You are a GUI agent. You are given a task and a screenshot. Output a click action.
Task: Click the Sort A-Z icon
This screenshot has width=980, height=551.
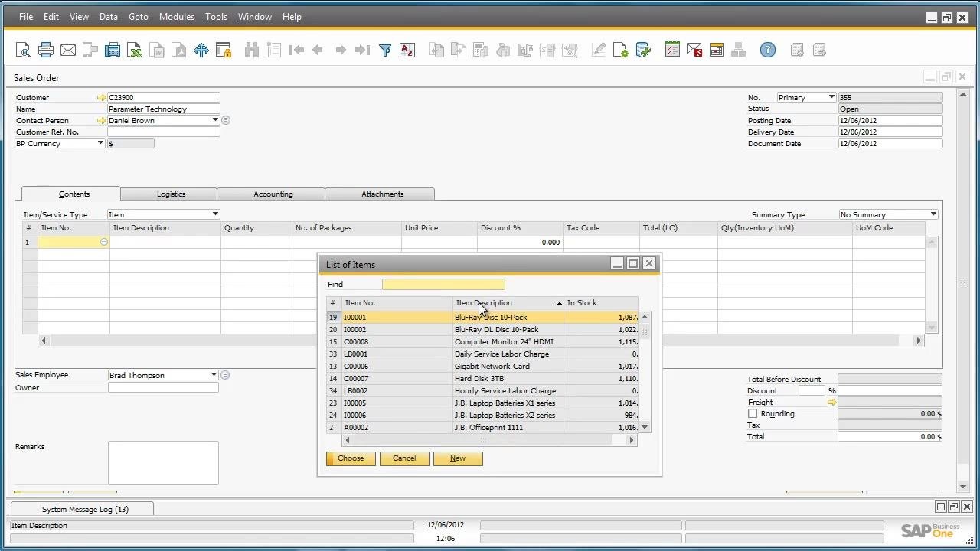(407, 51)
